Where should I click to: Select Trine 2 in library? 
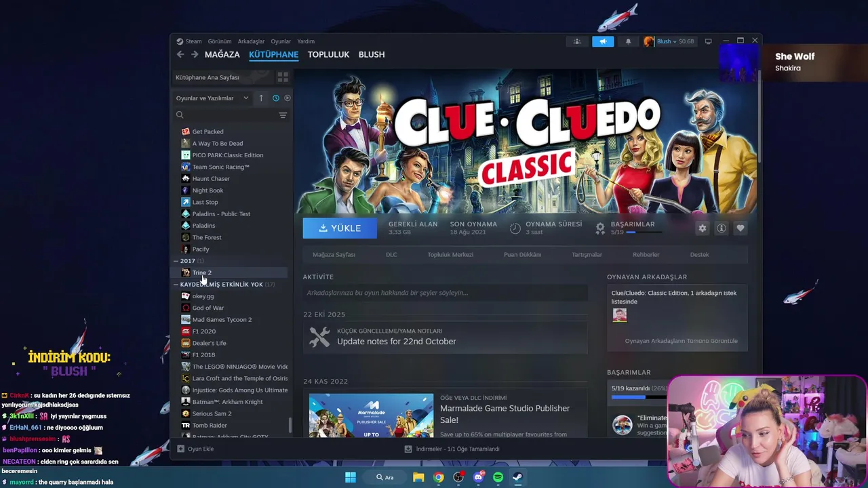coord(201,272)
